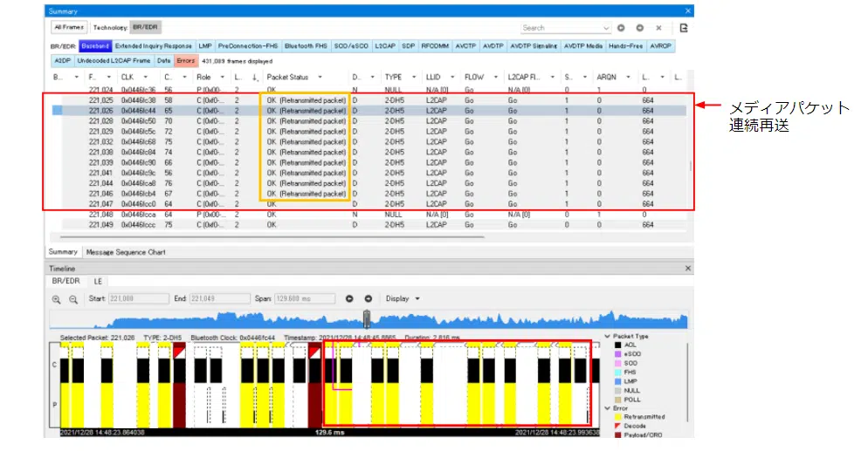Switch to the Message Sequence Chart tab
This screenshot has width=868, height=451.
(125, 252)
